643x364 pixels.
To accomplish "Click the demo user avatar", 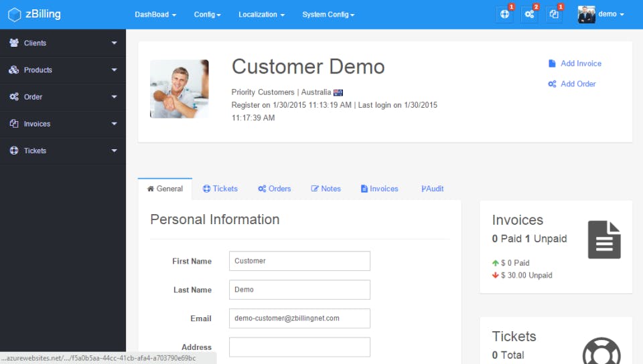I will coord(587,14).
